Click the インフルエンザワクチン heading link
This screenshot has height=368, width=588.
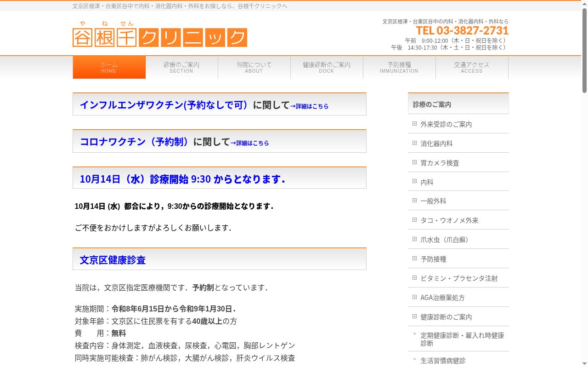166,105
